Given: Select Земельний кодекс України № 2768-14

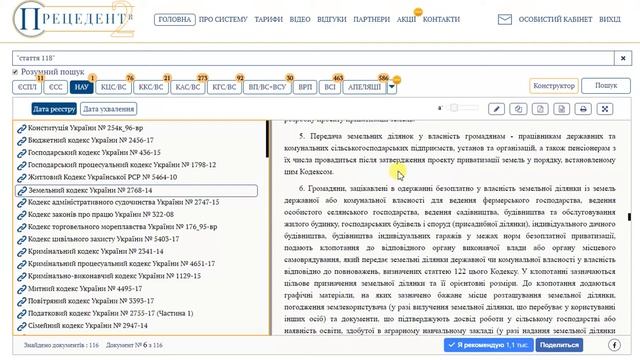Looking at the screenshot, I should [x=136, y=191].
